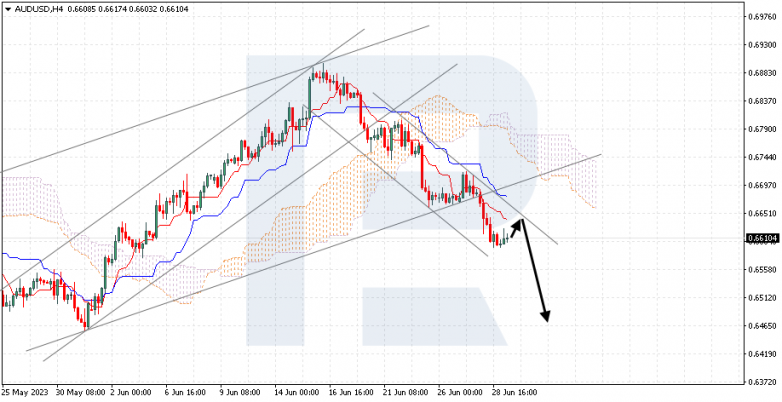Viewport: 782px width, 402px height.
Task: Click the 0.69760 price axis label
Action: pos(762,17)
